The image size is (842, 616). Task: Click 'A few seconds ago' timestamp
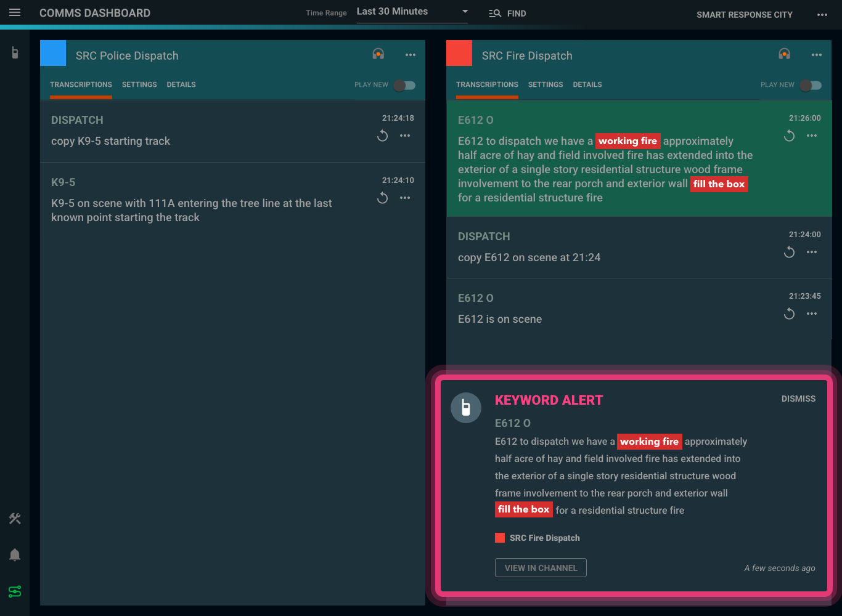(x=780, y=568)
